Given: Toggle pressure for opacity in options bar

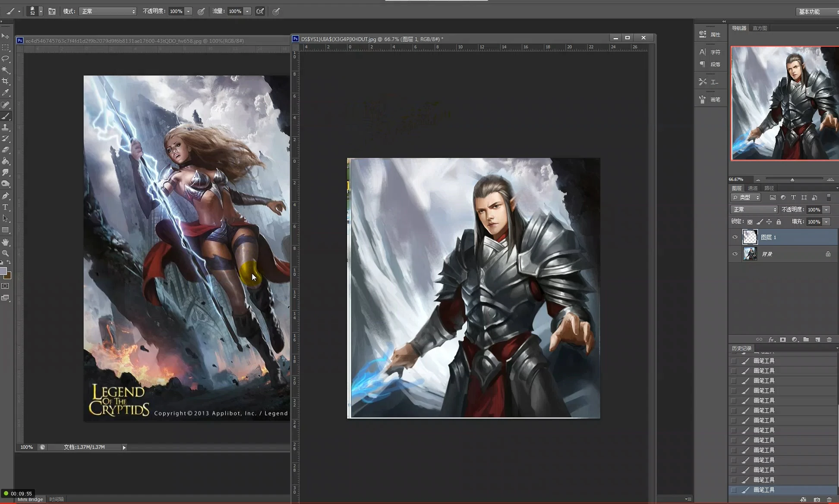Looking at the screenshot, I should 201,11.
